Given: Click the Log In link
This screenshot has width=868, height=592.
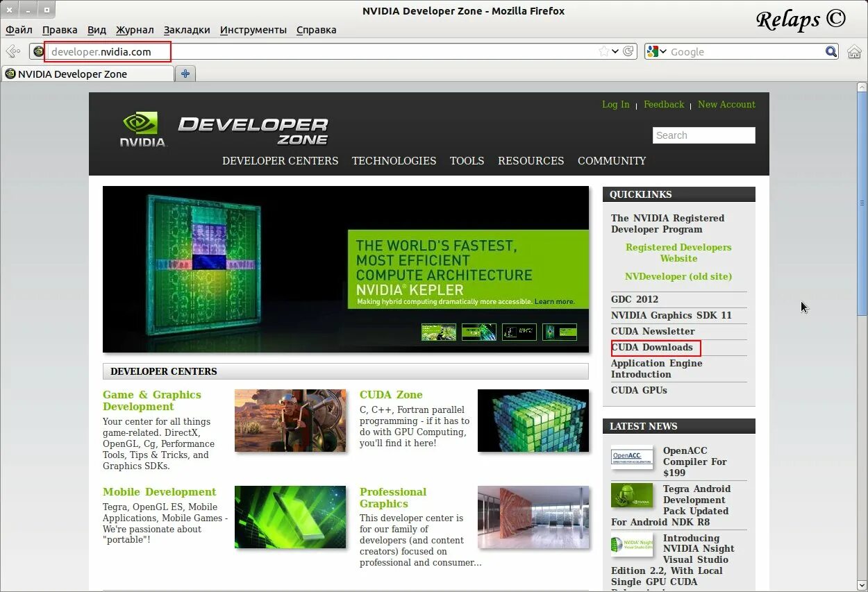Looking at the screenshot, I should (616, 104).
